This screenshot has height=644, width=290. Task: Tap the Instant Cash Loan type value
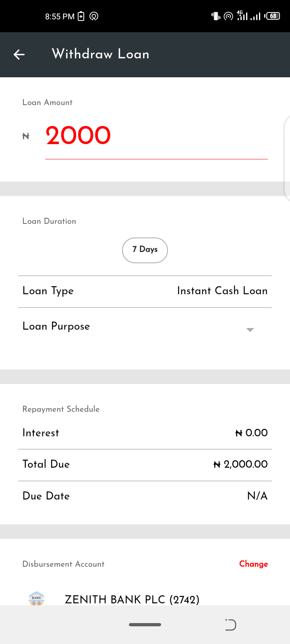click(222, 291)
